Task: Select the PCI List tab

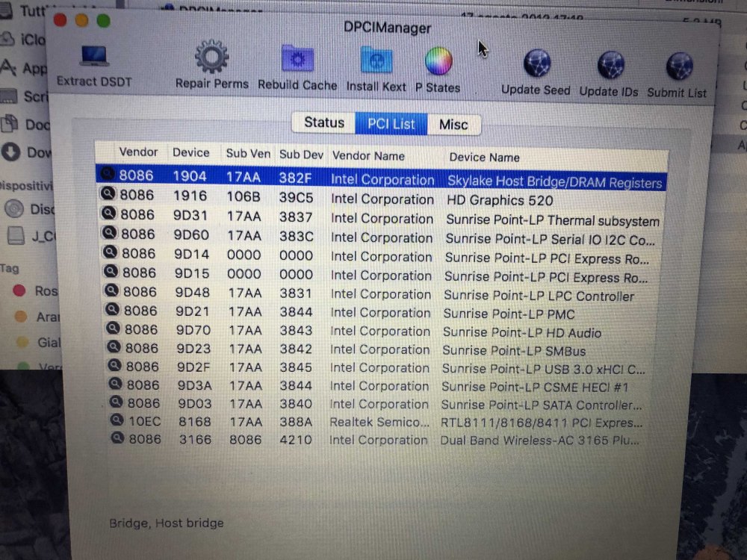Action: click(391, 124)
